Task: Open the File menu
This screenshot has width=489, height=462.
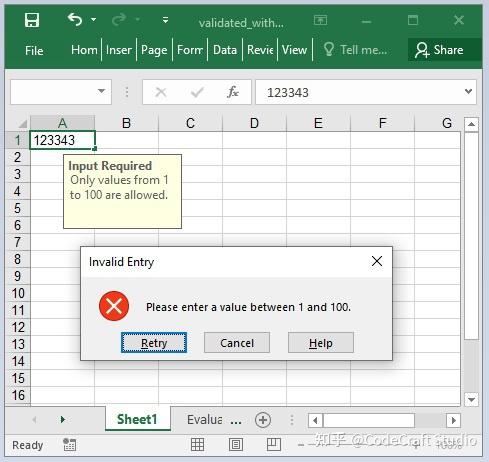Action: (x=34, y=51)
